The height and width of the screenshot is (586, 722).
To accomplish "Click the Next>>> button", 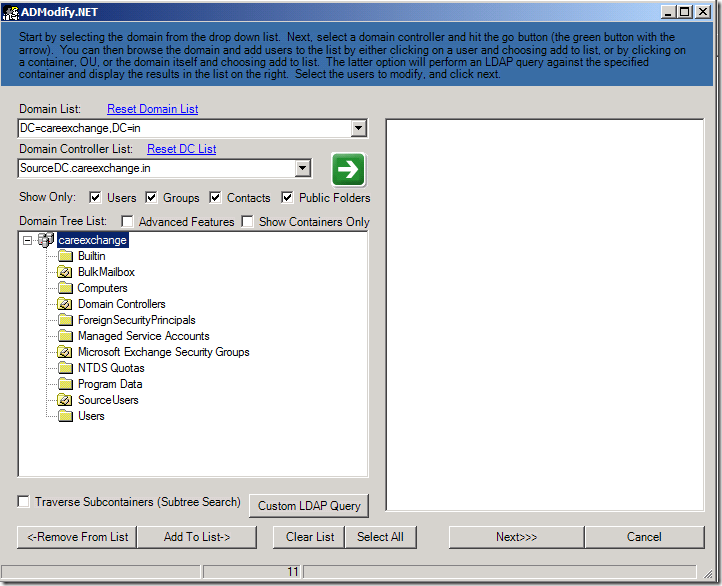I will pos(517,537).
